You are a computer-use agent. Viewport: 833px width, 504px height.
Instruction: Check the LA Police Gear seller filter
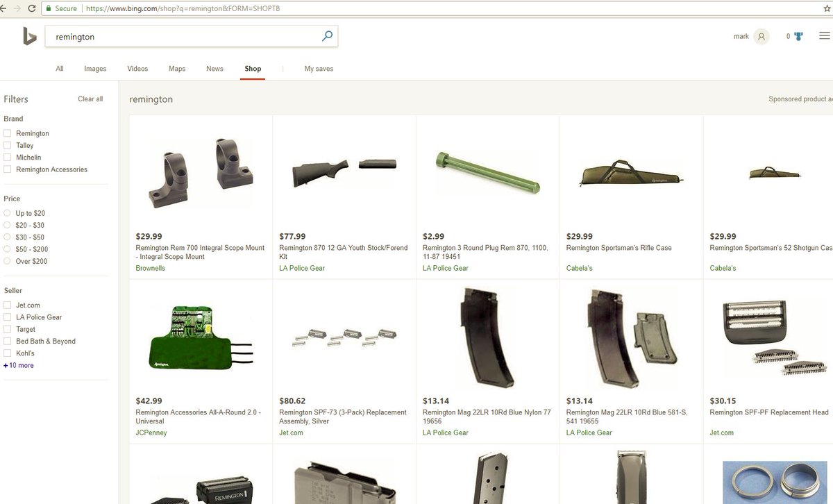(x=7, y=317)
